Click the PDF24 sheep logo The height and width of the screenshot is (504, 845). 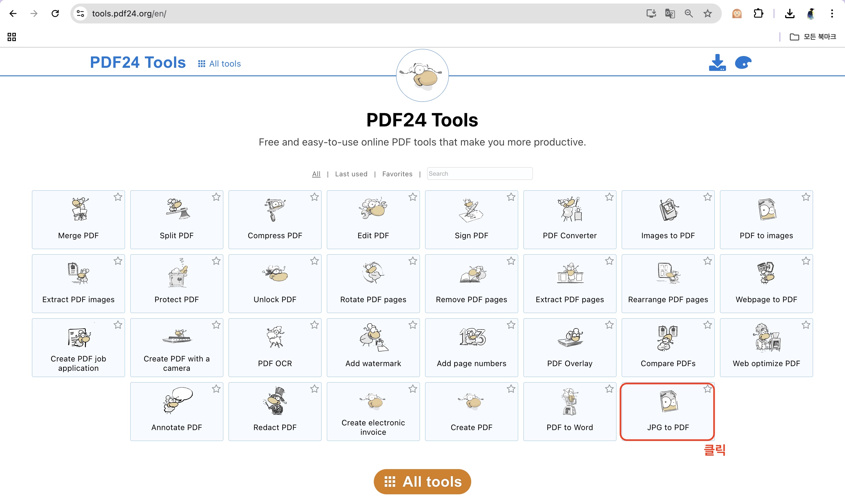(422, 75)
